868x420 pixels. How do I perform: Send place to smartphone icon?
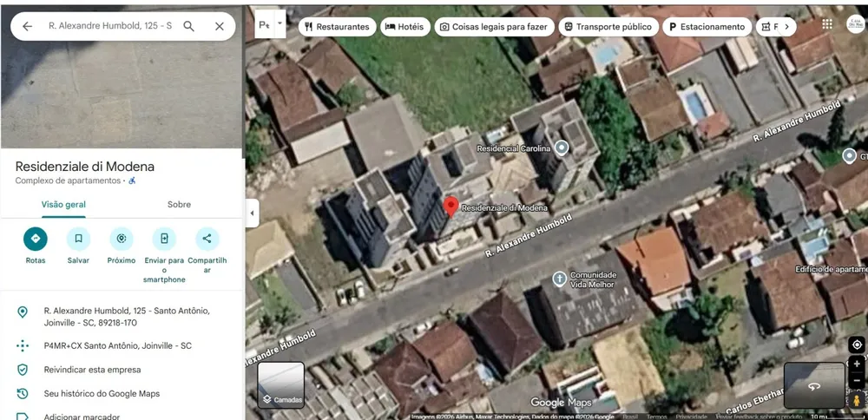164,239
